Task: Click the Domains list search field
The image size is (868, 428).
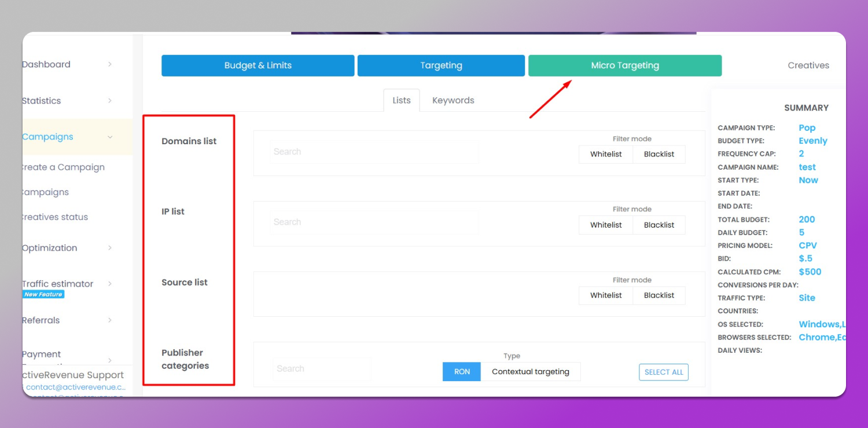Action: 374,152
